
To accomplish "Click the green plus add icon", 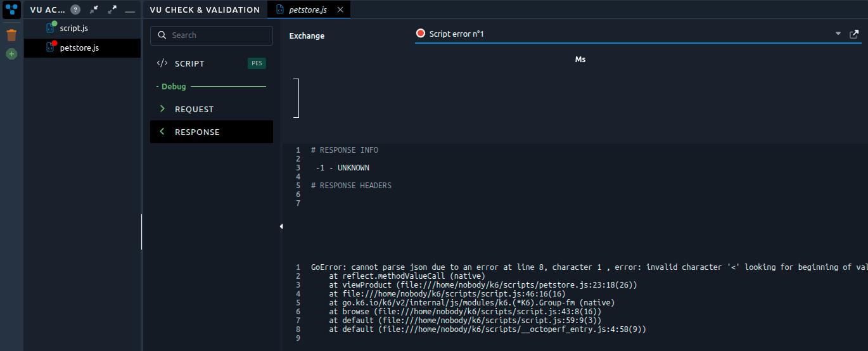I will pos(11,54).
